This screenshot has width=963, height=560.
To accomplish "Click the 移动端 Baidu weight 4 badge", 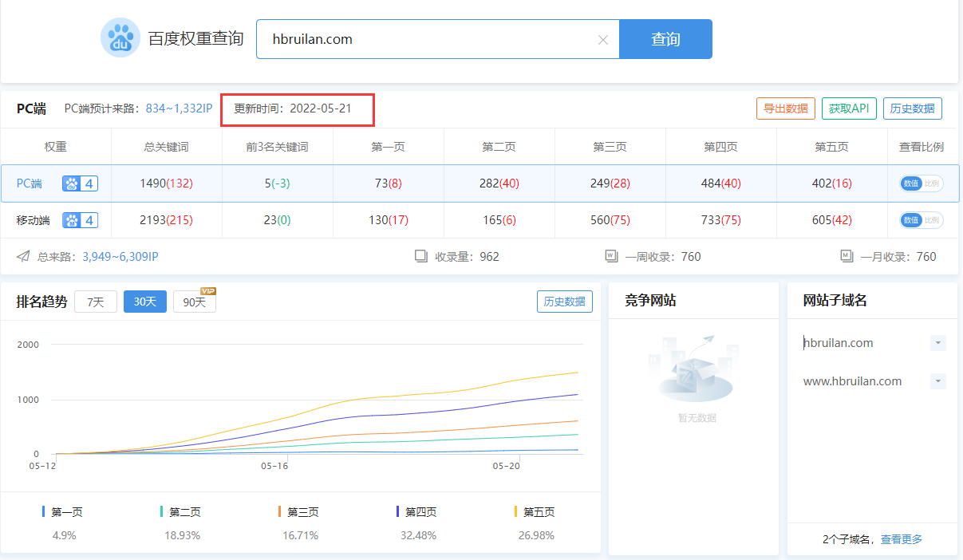I will (x=80, y=220).
